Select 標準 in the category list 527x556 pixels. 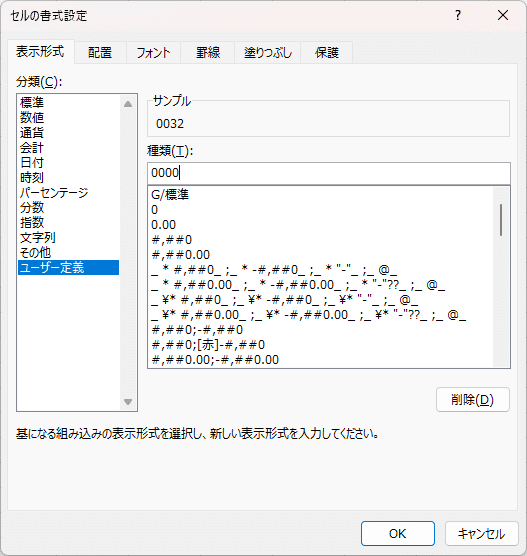tap(68, 102)
